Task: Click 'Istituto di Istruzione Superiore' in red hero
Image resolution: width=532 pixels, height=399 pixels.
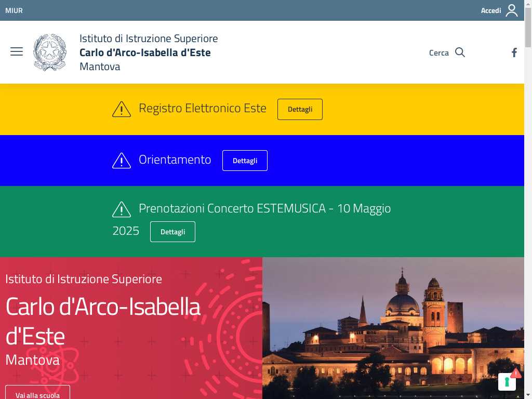Action: (x=84, y=279)
